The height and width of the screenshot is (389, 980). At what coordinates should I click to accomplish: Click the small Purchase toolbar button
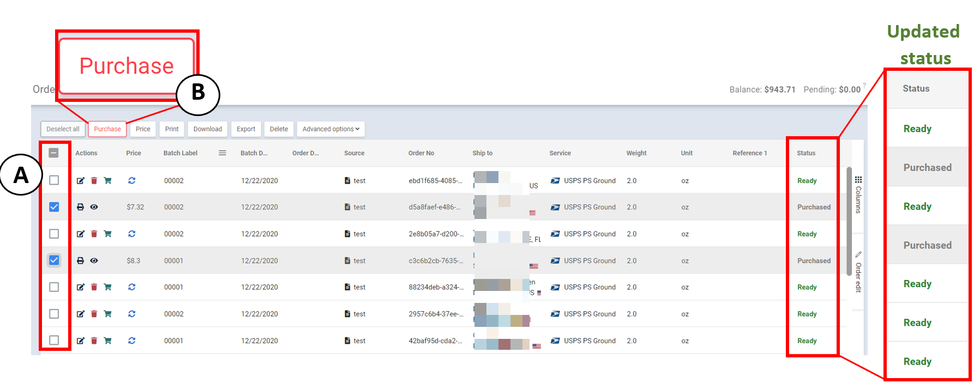[107, 129]
